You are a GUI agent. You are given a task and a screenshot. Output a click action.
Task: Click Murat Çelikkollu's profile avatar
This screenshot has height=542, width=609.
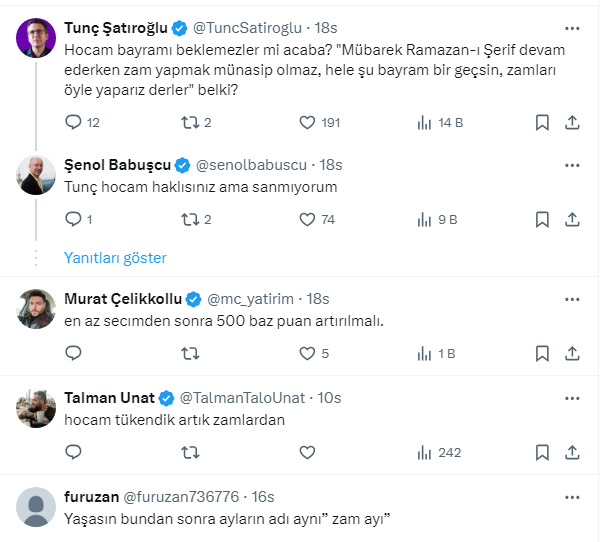point(37,308)
